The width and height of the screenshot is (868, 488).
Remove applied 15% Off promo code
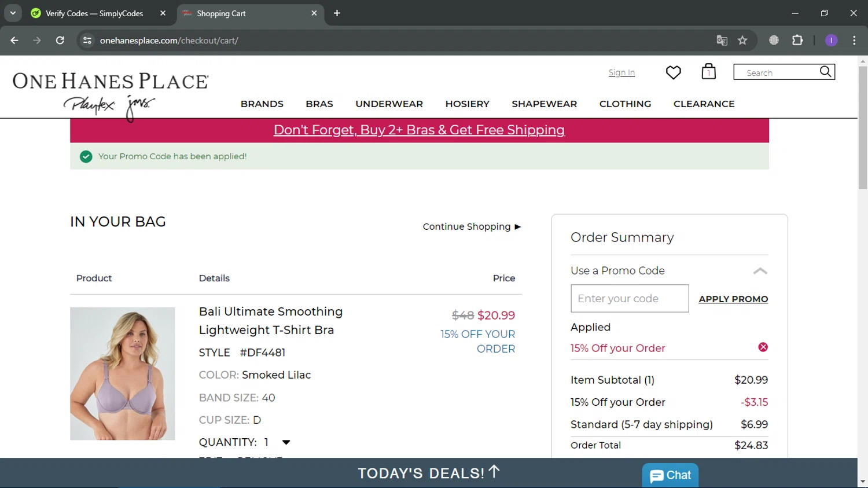point(763,347)
